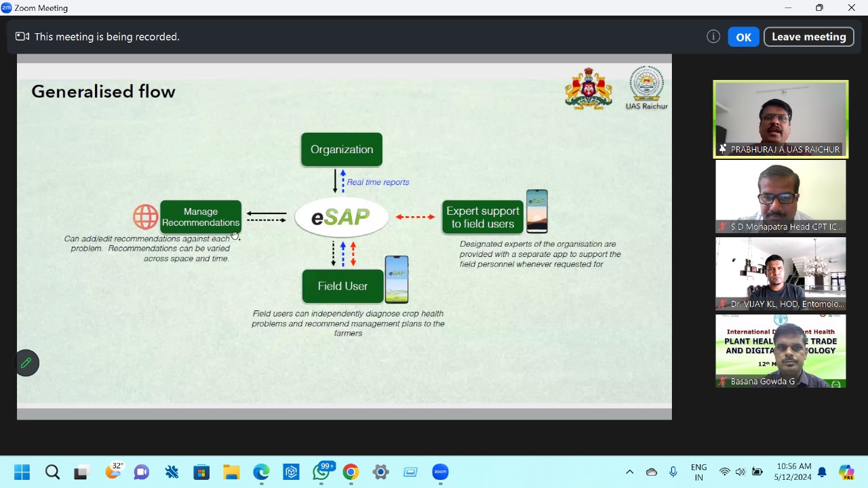Screen dimensions: 868x488
Task: Click the green annotation pencil icon
Action: (26, 363)
